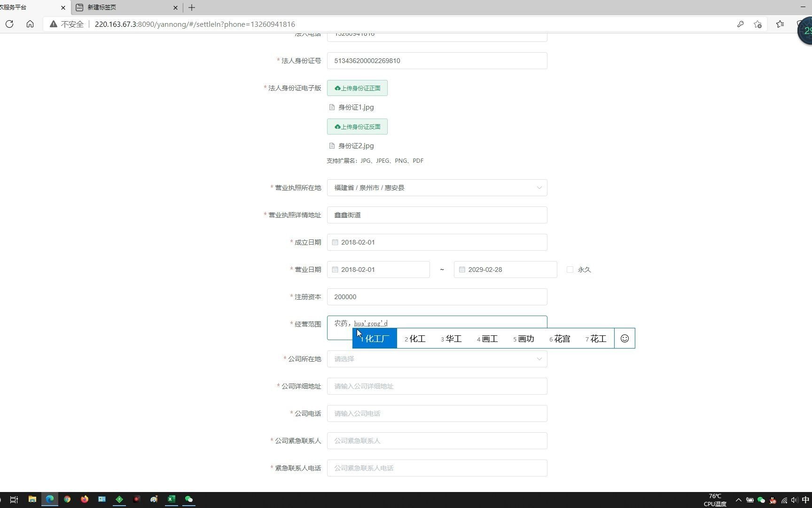The image size is (812, 508).
Task: Click the QQ penguin tray icon
Action: [x=773, y=500]
